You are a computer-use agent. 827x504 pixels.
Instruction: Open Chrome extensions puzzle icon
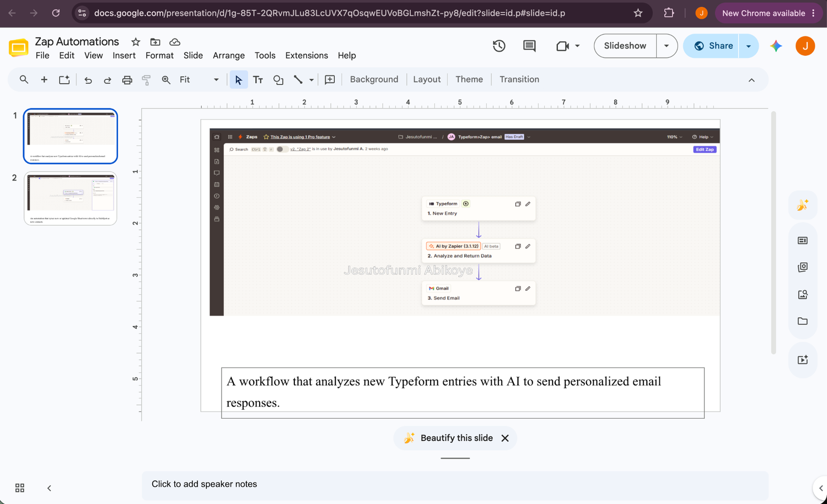pyautogui.click(x=669, y=13)
